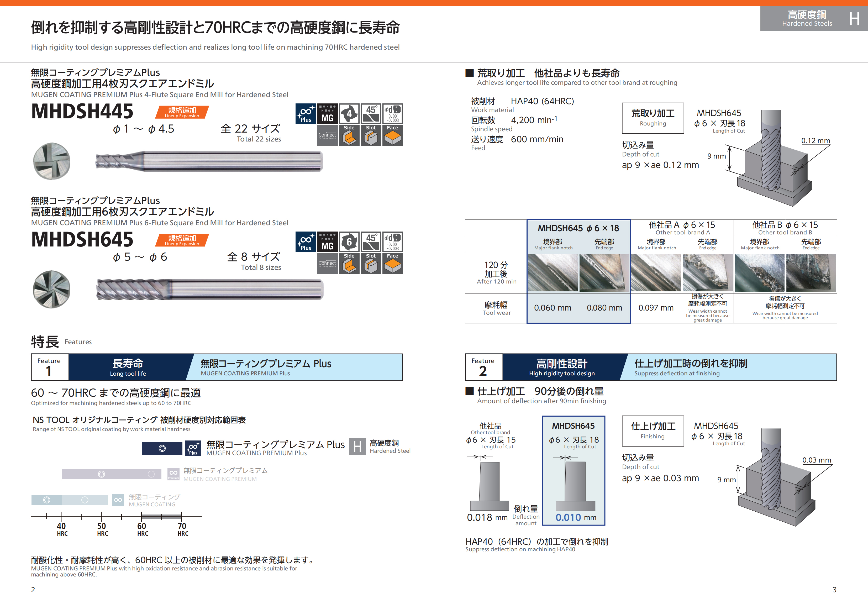Click the brand B end edge micrograph

tap(811, 272)
